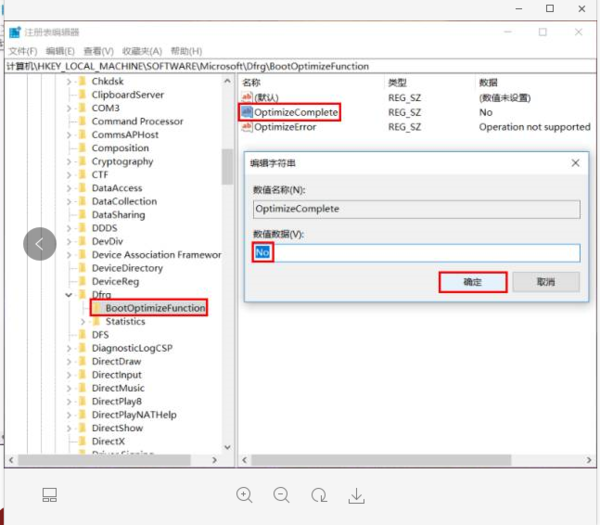Rotate the image using the rotate icon
The image size is (600, 525).
coord(319,495)
